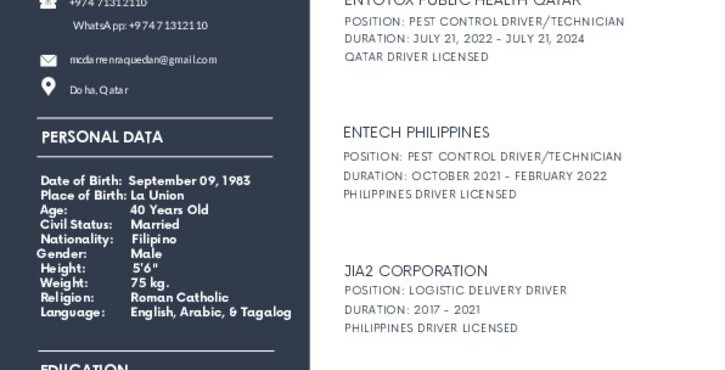Click the Religion Roman Catholic entry

click(x=135, y=297)
